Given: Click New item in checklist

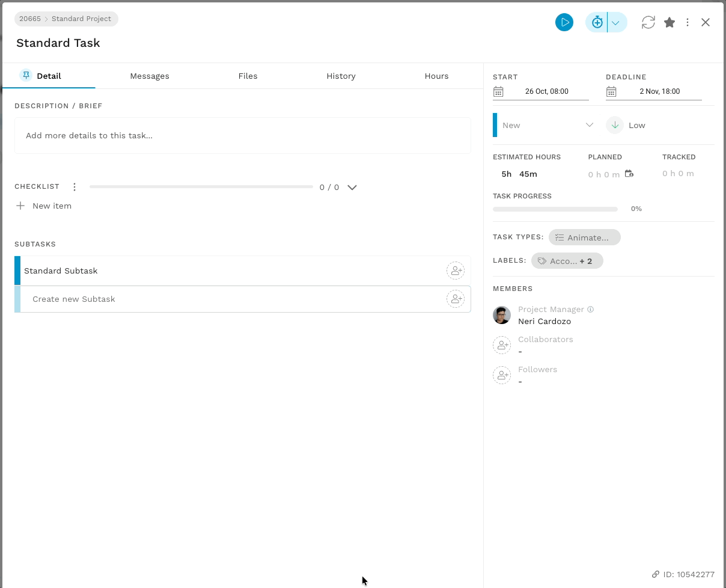Looking at the screenshot, I should coord(52,206).
